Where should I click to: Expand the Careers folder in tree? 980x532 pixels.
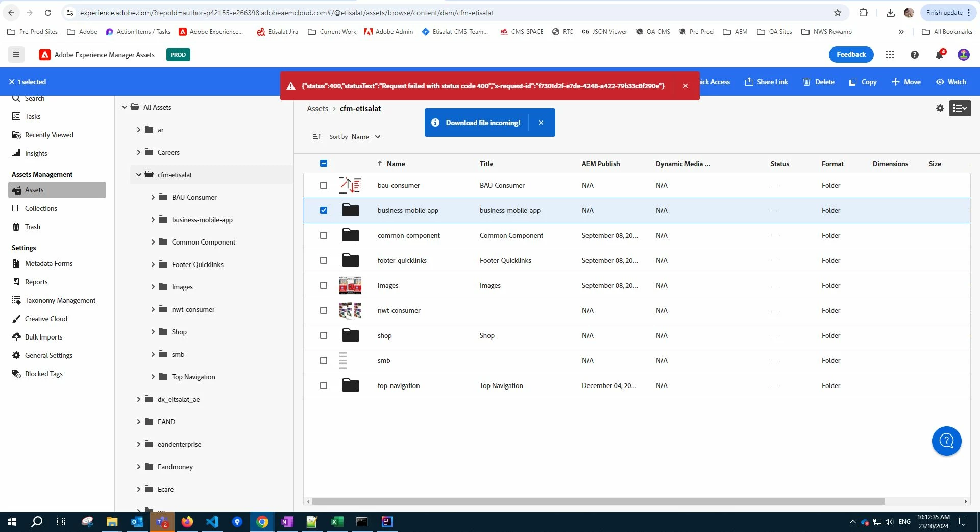138,152
